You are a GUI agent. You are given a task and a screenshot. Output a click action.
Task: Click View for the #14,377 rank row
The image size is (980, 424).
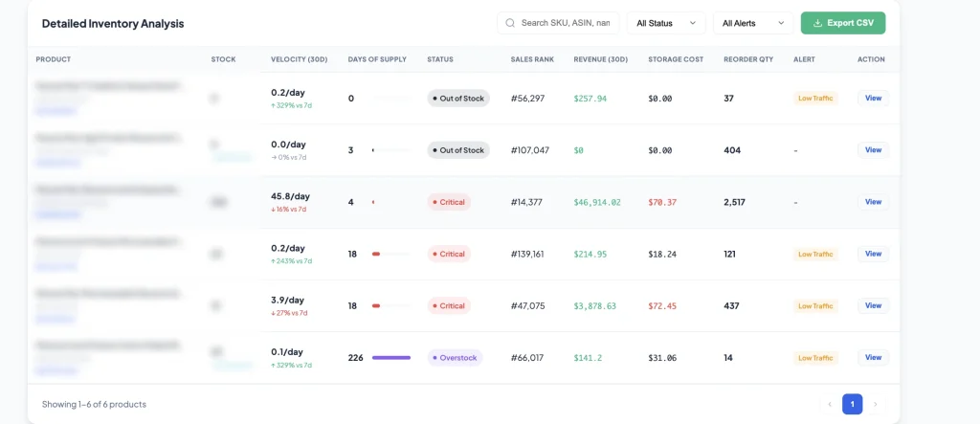873,202
